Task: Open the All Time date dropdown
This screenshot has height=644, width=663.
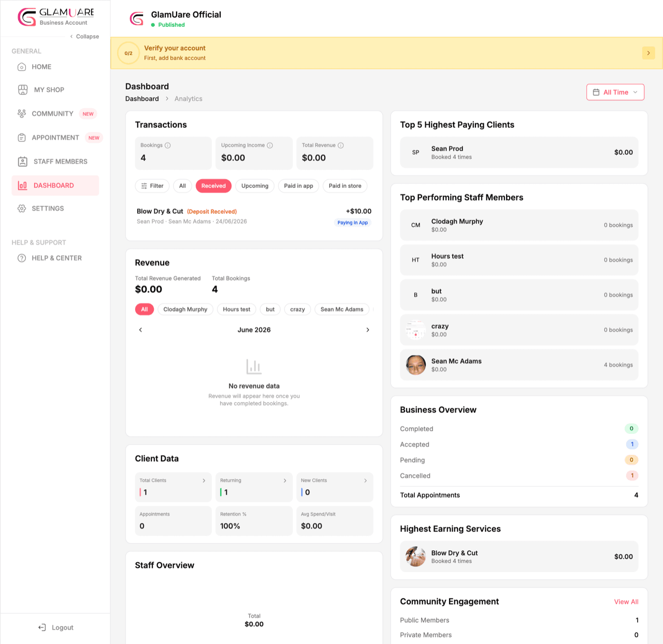Action: click(x=615, y=92)
